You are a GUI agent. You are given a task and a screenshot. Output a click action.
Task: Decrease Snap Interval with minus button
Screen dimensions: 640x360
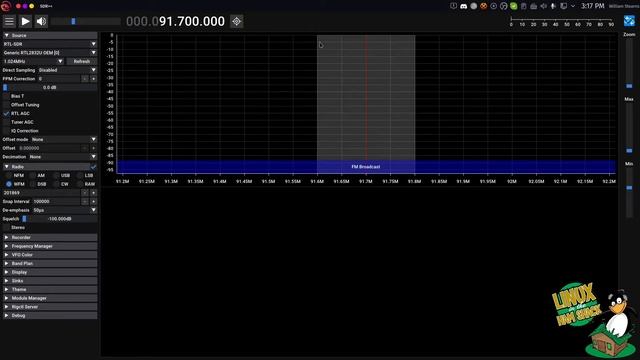coord(84,202)
